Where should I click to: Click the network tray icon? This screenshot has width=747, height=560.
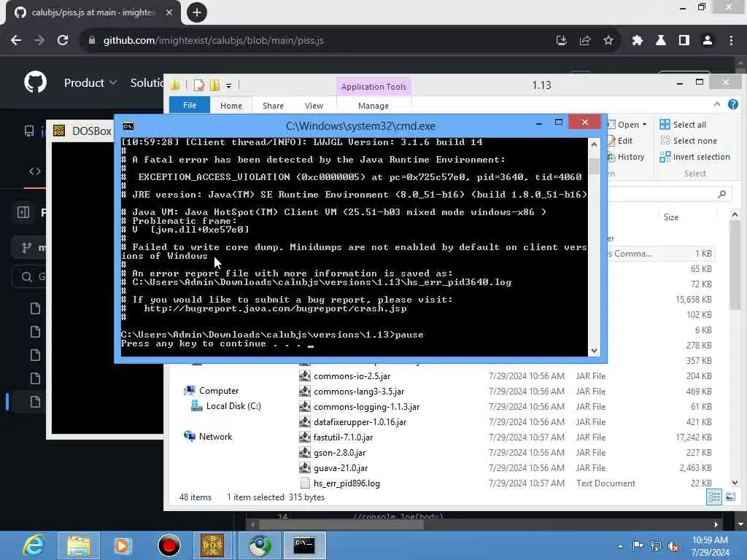(x=656, y=546)
